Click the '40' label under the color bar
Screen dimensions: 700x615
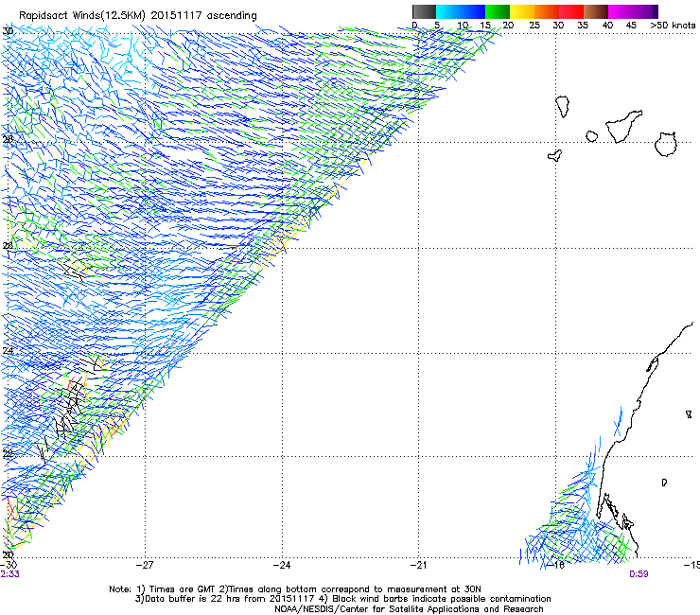tap(607, 25)
